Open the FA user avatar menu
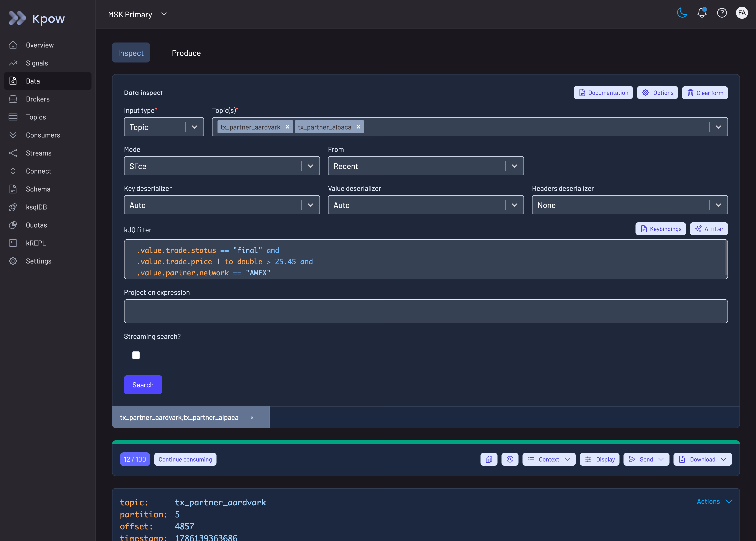 [x=742, y=13]
